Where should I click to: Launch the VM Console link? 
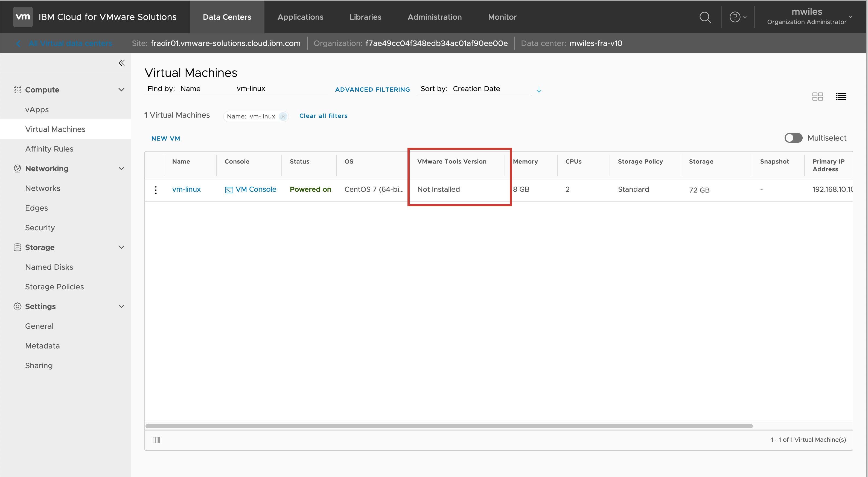256,190
